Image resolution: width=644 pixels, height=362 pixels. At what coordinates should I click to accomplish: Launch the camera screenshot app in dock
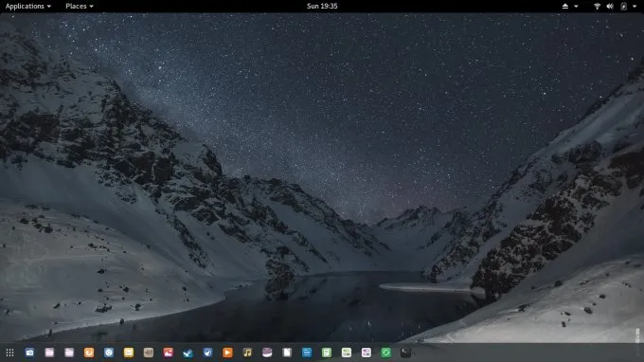pyautogui.click(x=29, y=353)
